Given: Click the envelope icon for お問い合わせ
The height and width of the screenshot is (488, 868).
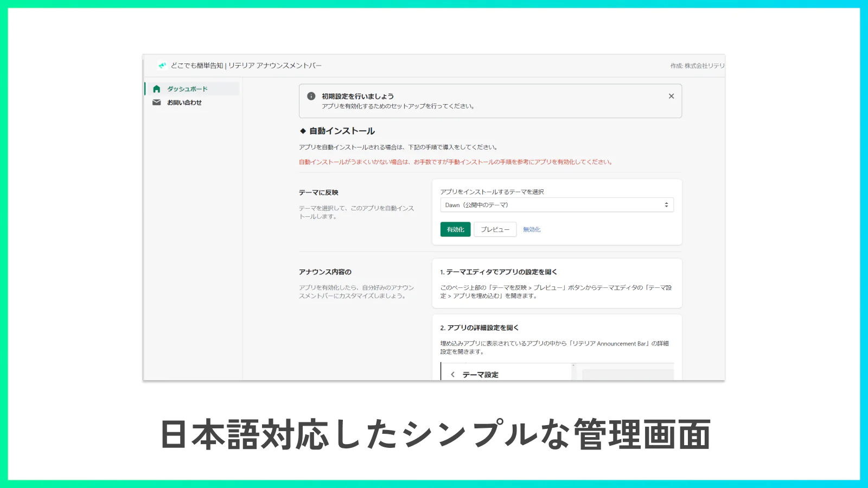Looking at the screenshot, I should pyautogui.click(x=157, y=102).
